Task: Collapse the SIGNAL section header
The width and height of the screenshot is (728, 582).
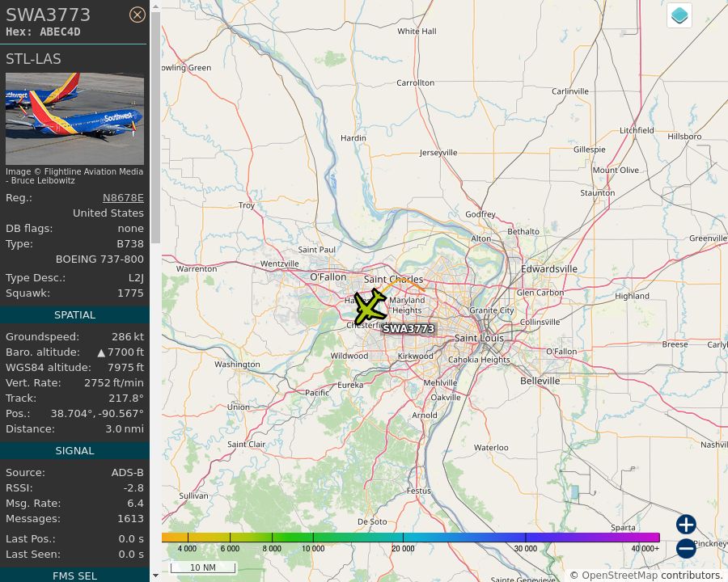Action: pyautogui.click(x=74, y=450)
